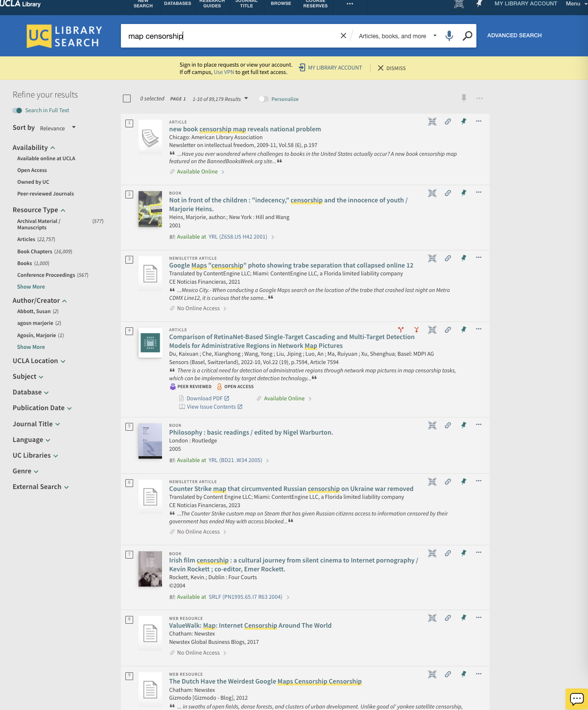Show QR code for Google Maps censorship result

pos(432,258)
